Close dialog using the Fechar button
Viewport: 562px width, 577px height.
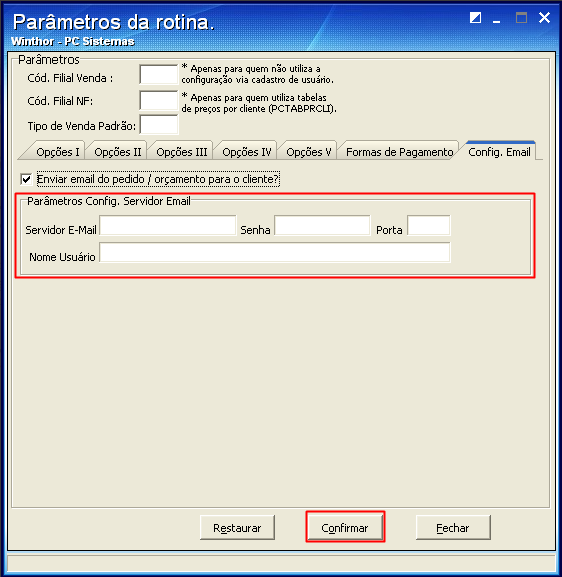click(x=453, y=528)
